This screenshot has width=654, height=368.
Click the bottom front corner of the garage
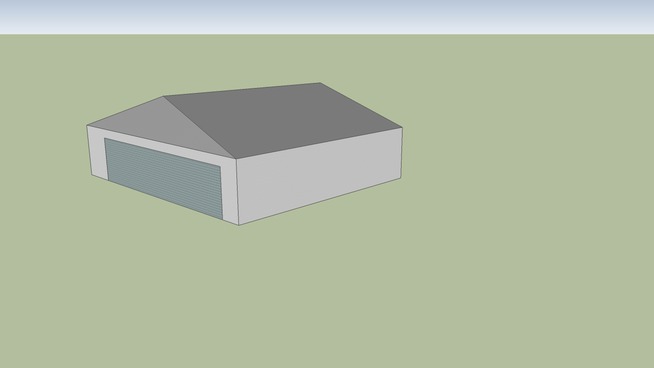(239, 225)
